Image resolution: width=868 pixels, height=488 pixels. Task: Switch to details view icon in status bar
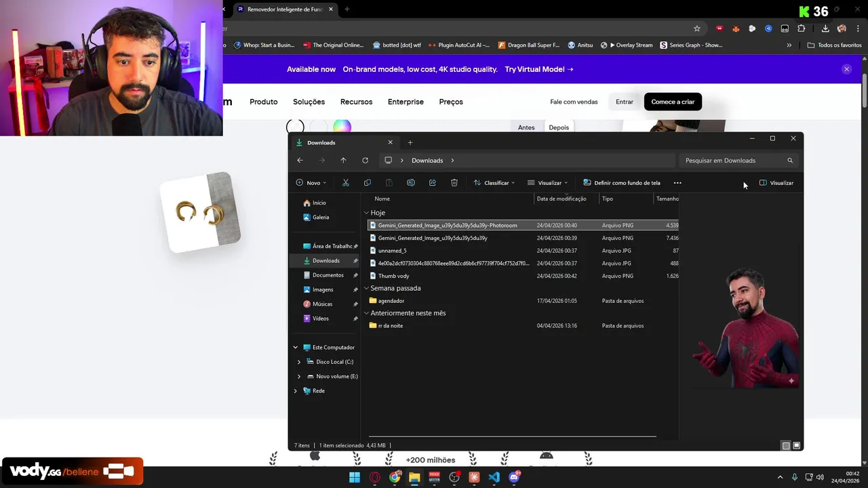coord(786,445)
